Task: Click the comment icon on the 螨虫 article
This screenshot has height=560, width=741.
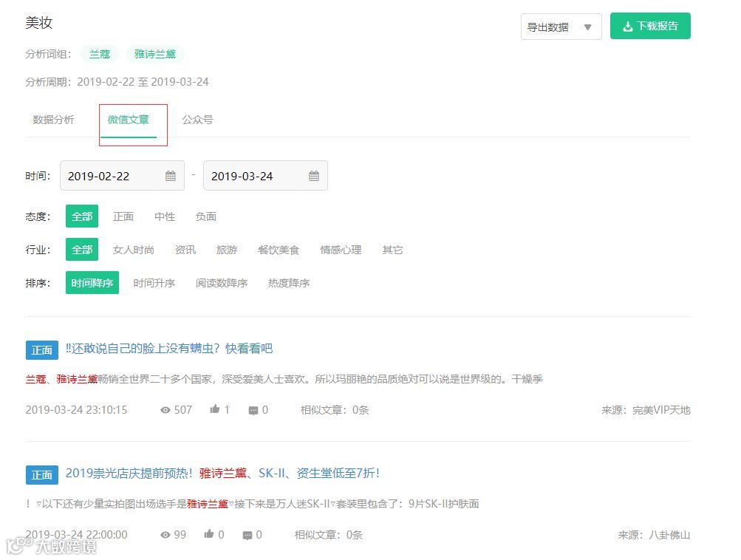Action: click(253, 411)
